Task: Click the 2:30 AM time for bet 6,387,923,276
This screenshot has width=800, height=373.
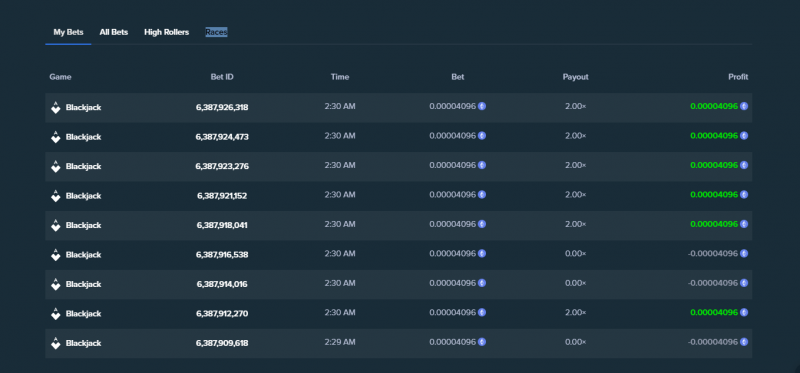Action: pos(340,165)
